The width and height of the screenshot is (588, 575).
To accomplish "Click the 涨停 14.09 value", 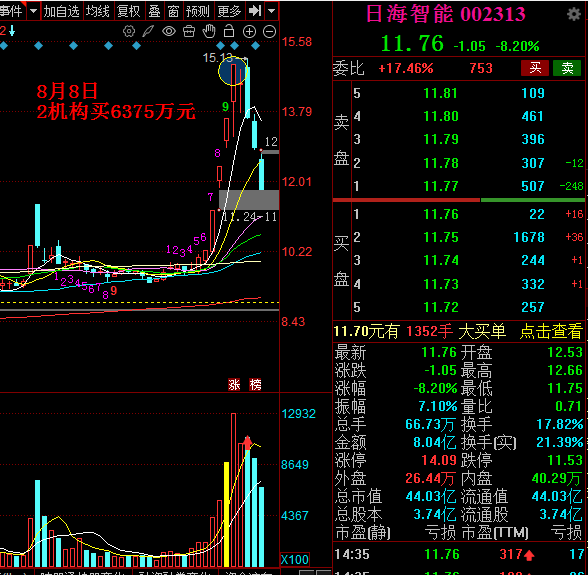I will coord(438,460).
